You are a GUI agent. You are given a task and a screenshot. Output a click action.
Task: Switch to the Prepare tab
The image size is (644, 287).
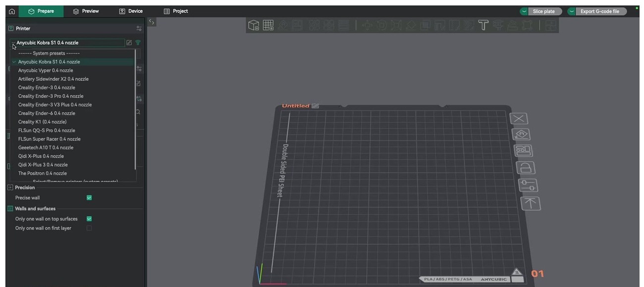coord(41,11)
